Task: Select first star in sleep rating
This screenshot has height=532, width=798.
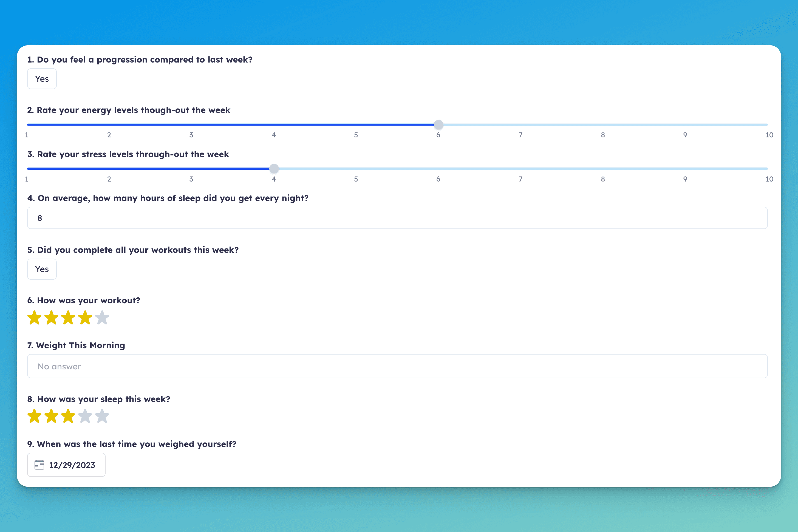Action: pyautogui.click(x=34, y=416)
